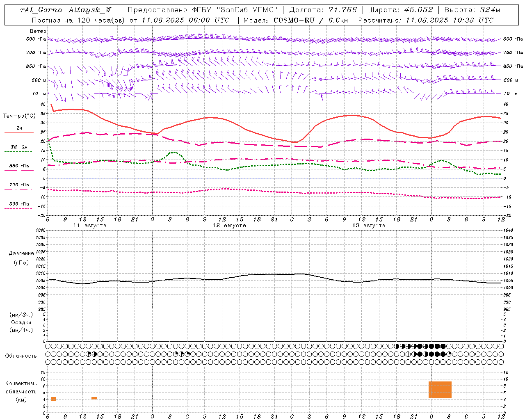This screenshot has width=525, height=420.
Task: Click the 13 августа date label
Action: point(369,226)
